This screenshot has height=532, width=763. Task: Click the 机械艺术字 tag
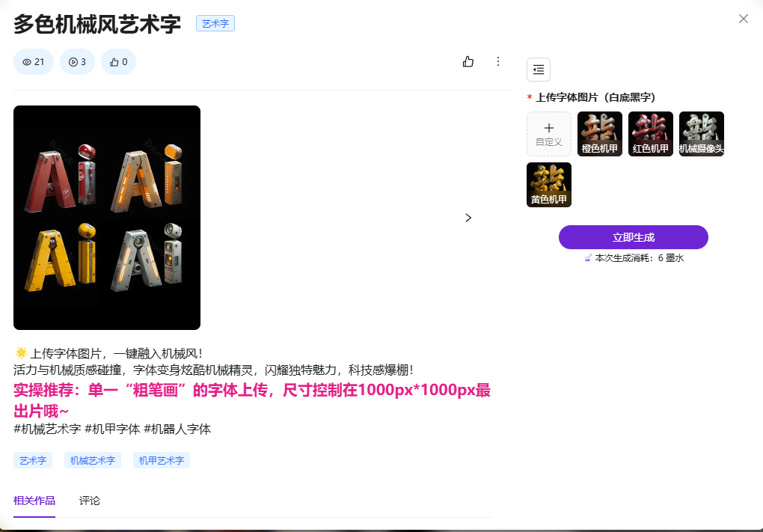tap(93, 460)
